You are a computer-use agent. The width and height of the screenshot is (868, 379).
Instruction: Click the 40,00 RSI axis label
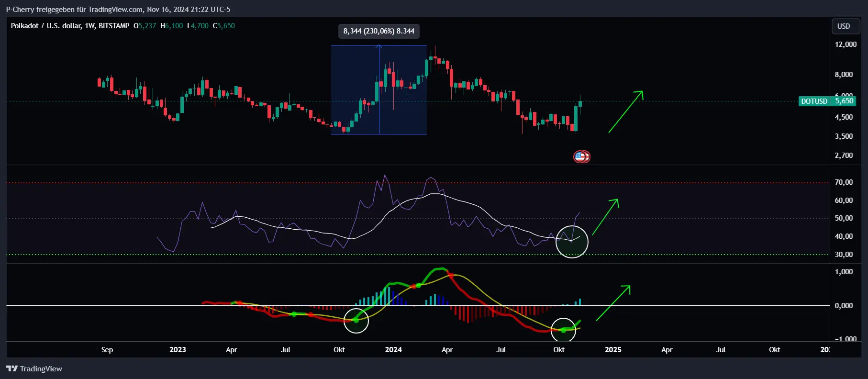tap(844, 236)
